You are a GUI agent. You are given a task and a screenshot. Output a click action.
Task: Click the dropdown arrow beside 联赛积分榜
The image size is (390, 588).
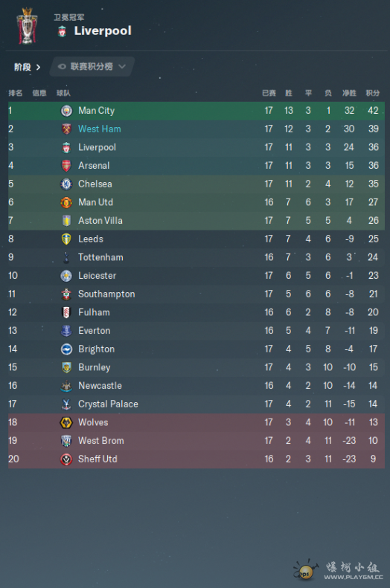point(122,67)
